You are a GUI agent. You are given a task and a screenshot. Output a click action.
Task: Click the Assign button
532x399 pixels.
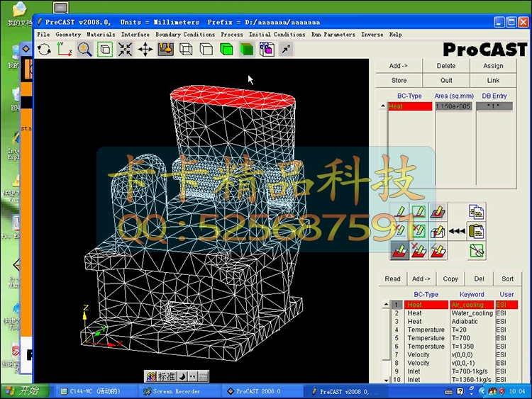pos(493,66)
